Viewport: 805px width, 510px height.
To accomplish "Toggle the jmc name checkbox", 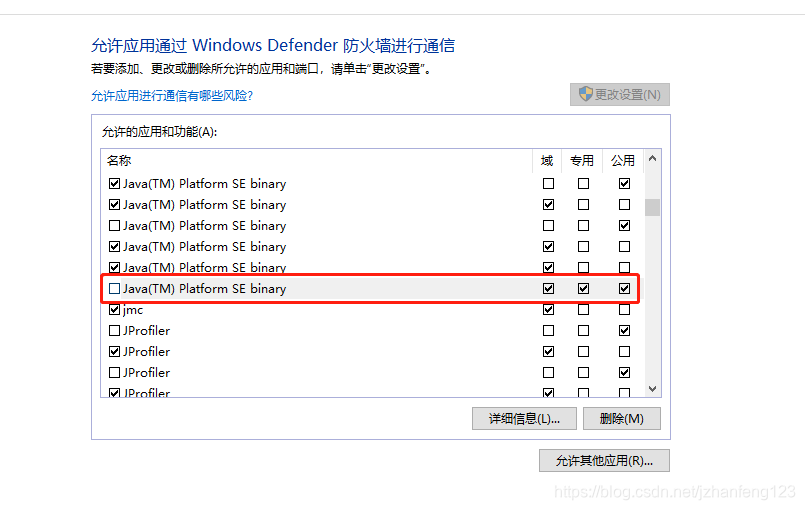I will [114, 310].
